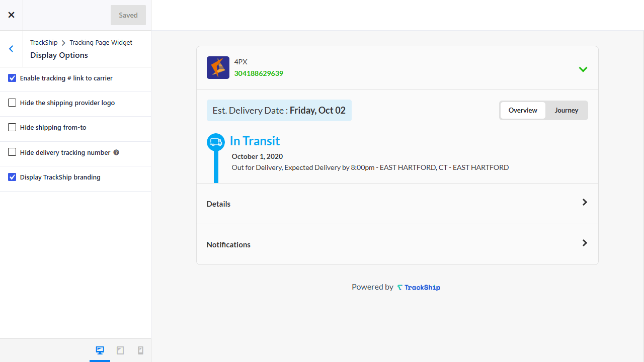The width and height of the screenshot is (644, 362).
Task: Open help tooltip for hide tracking number
Action: 116,152
